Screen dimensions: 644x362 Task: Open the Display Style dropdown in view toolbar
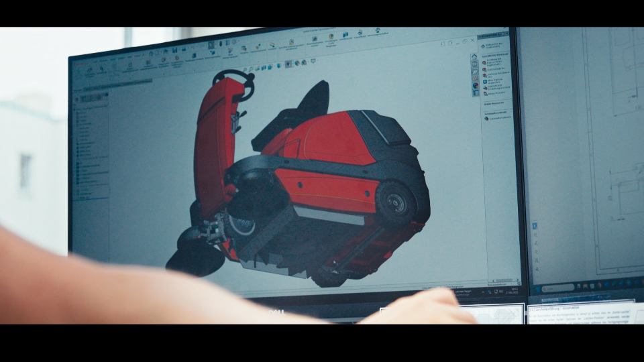(x=278, y=66)
